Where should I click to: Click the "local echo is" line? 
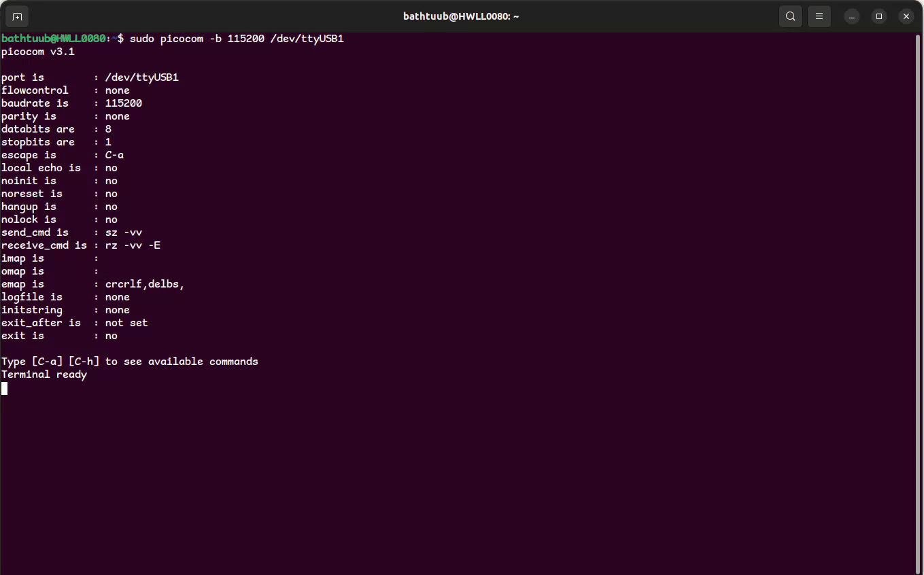(60, 168)
